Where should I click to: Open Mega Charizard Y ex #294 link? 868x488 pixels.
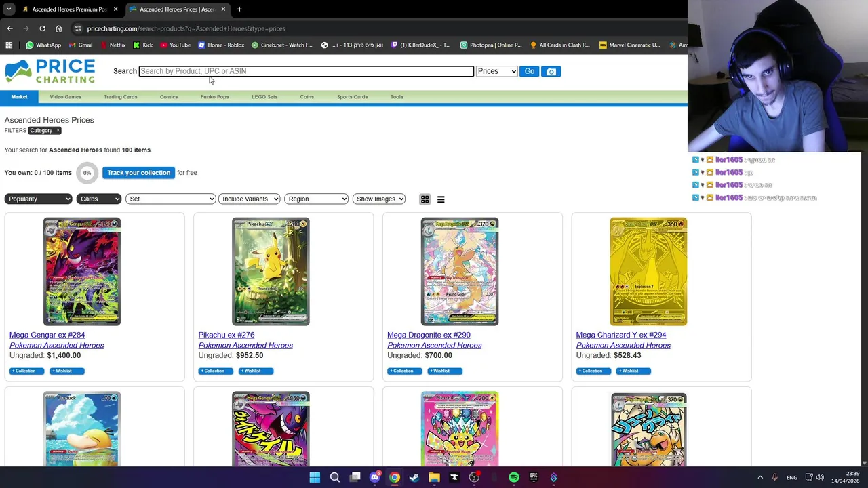click(620, 335)
